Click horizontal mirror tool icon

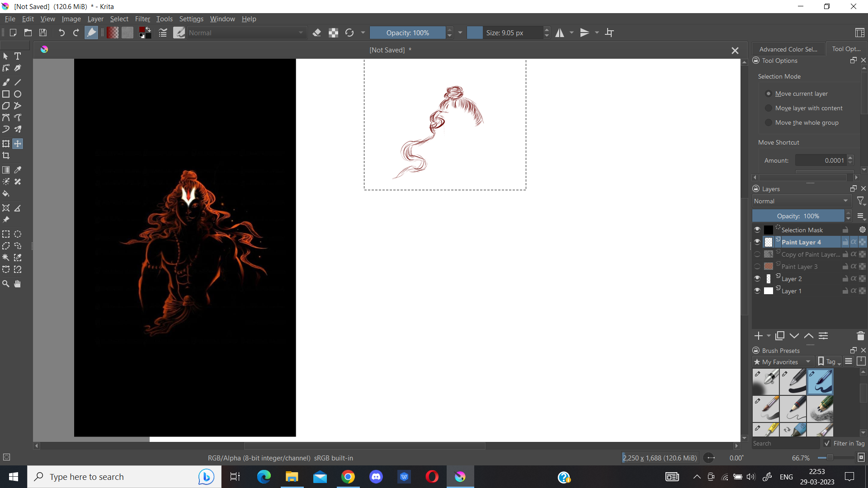tap(560, 33)
